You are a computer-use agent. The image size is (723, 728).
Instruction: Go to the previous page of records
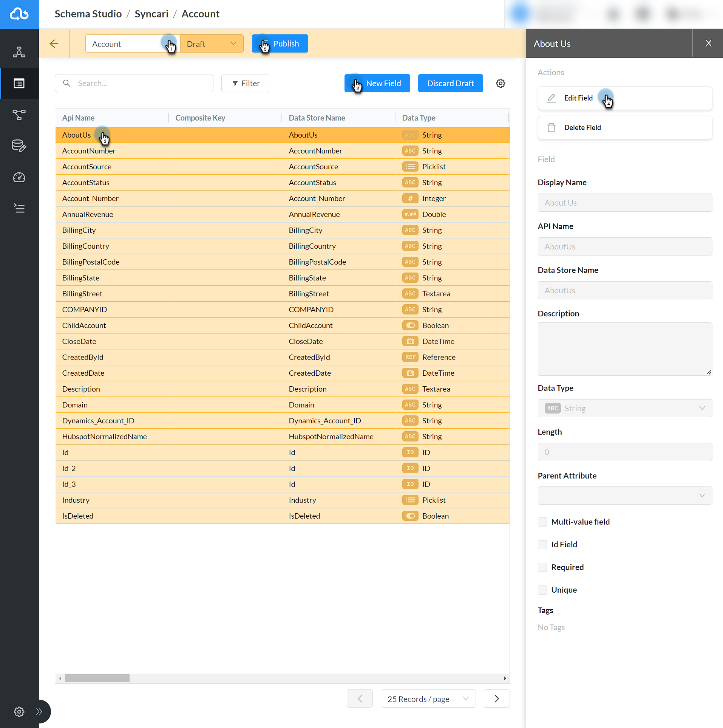point(360,699)
